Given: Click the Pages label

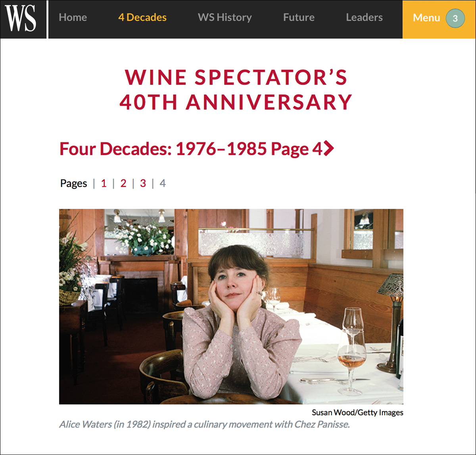Looking at the screenshot, I should [73, 183].
